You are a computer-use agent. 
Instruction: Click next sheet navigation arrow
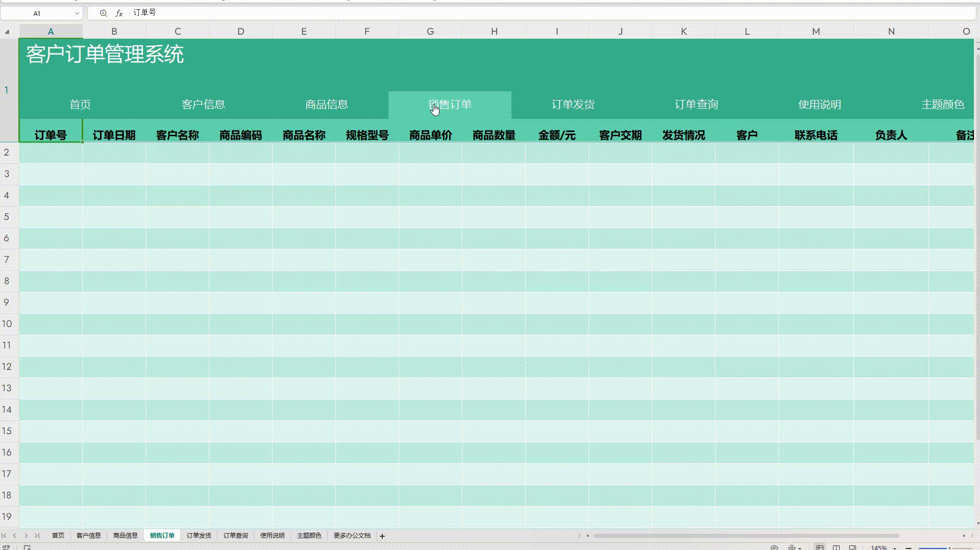click(26, 536)
